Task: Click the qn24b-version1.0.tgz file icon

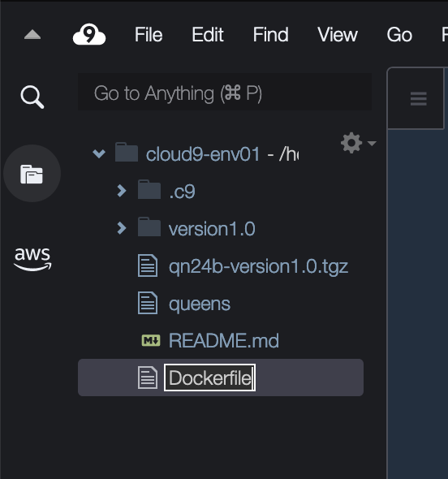Action: pyautogui.click(x=148, y=266)
